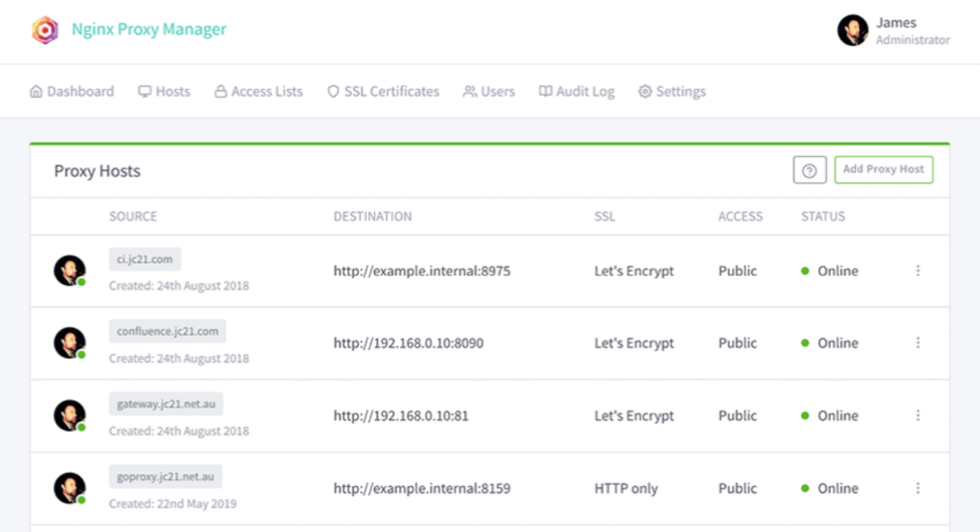
Task: Click Let's Encrypt on the gateway.jc21.net.au row
Action: pos(634,415)
